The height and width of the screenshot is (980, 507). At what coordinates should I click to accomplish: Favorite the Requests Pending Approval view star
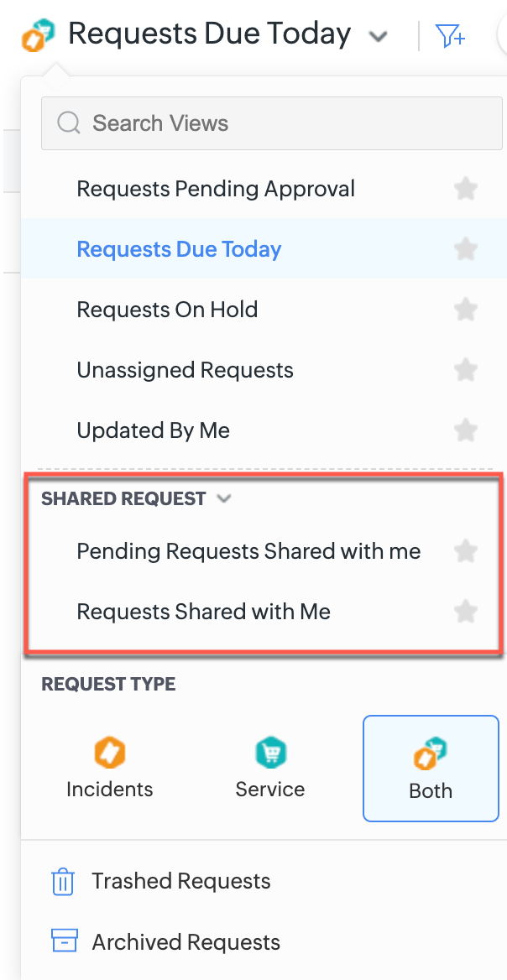[x=465, y=189]
